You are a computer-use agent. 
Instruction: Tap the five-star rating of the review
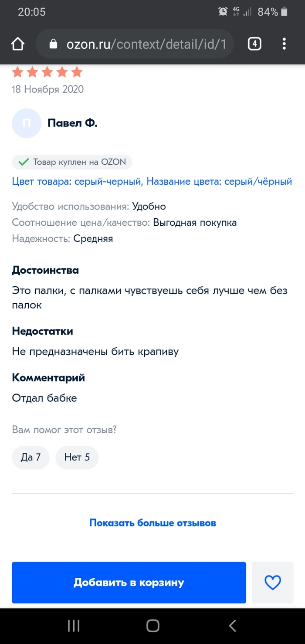point(47,72)
